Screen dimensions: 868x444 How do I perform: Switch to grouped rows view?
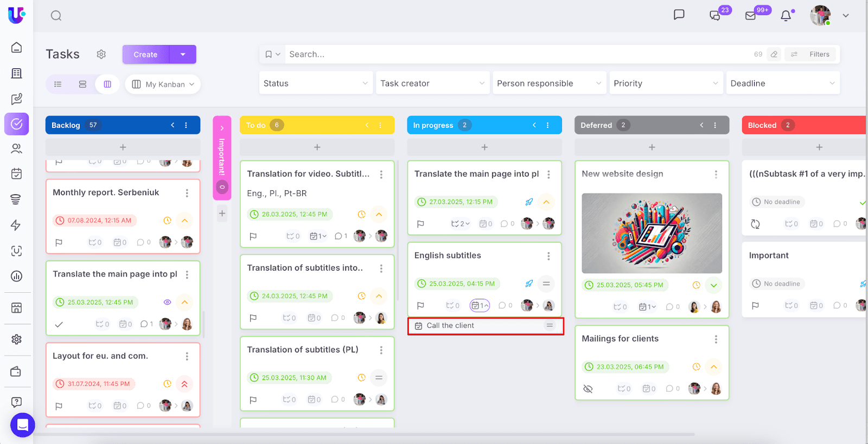point(82,84)
